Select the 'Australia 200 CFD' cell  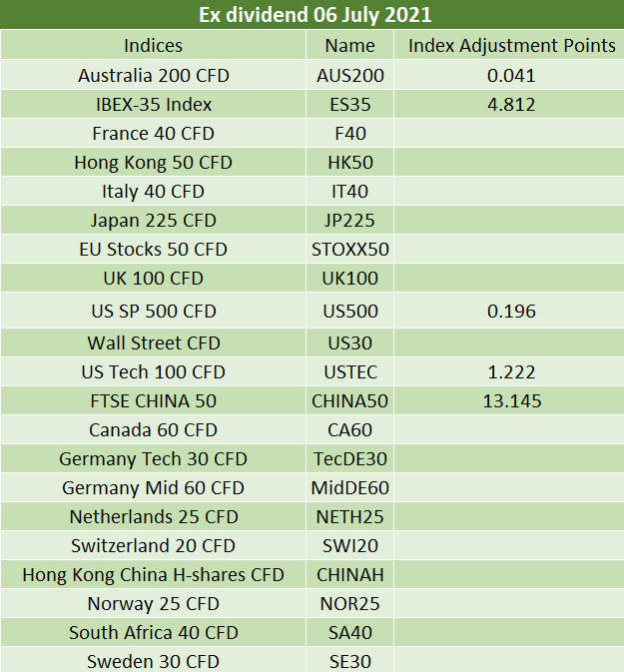pyautogui.click(x=153, y=76)
